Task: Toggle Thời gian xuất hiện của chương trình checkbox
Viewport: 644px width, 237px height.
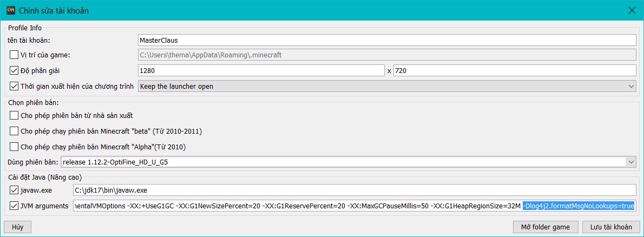Action: click(x=14, y=86)
